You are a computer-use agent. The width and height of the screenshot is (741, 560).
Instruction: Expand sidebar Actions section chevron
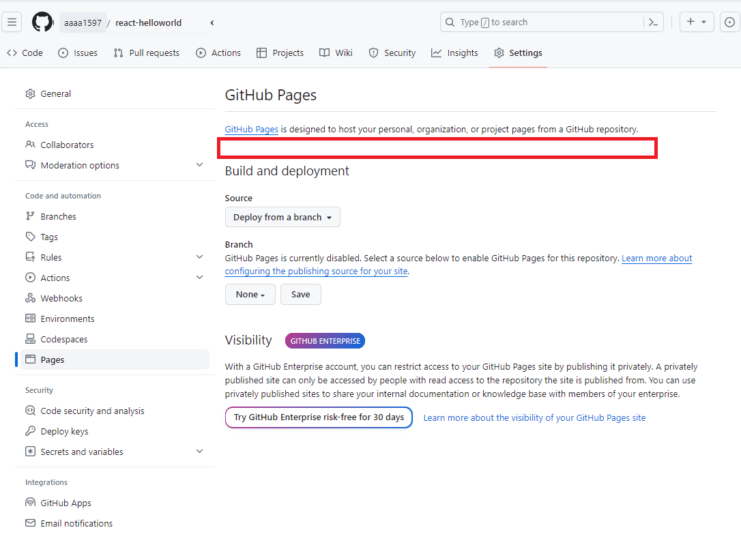[x=199, y=277]
